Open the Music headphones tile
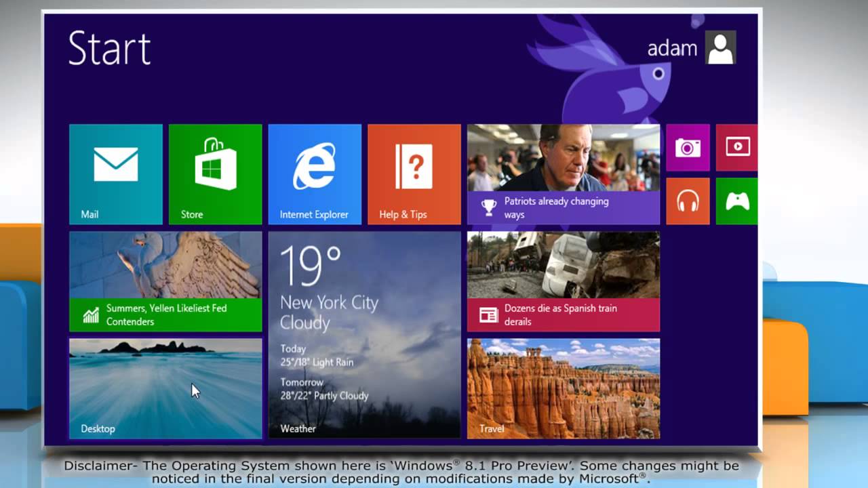 coord(688,201)
